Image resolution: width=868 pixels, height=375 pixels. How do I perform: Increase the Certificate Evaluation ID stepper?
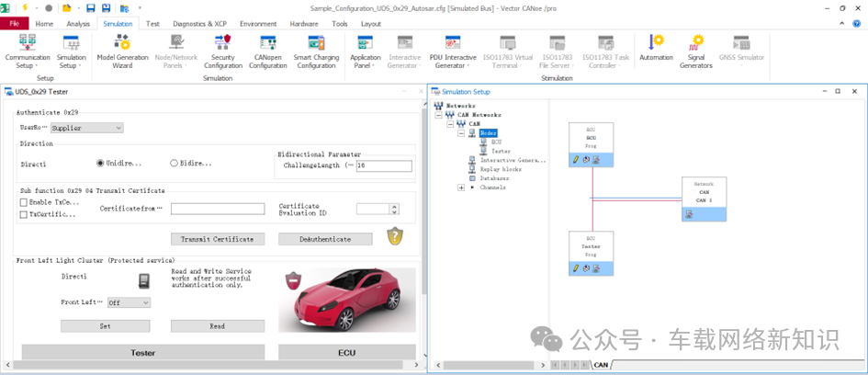coord(394,207)
